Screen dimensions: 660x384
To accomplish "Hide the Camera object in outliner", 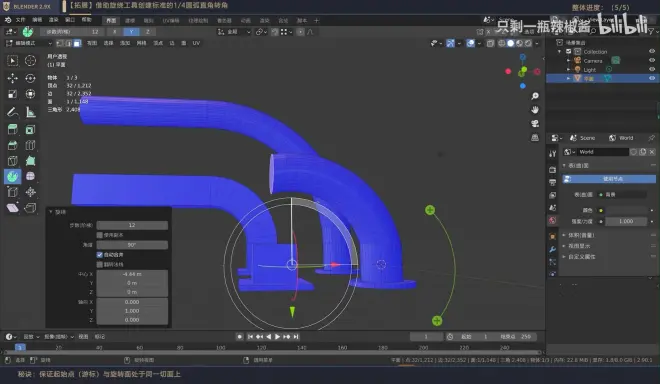I will tap(652, 61).
